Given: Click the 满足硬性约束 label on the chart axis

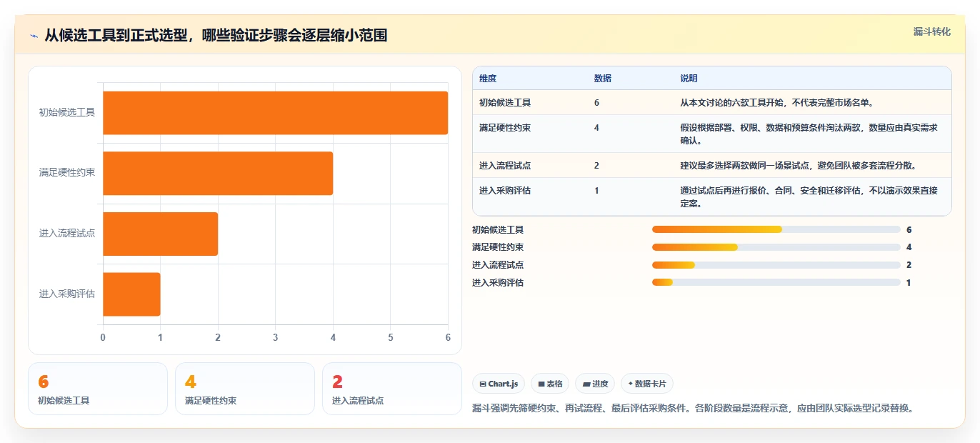Looking at the screenshot, I should [x=67, y=173].
